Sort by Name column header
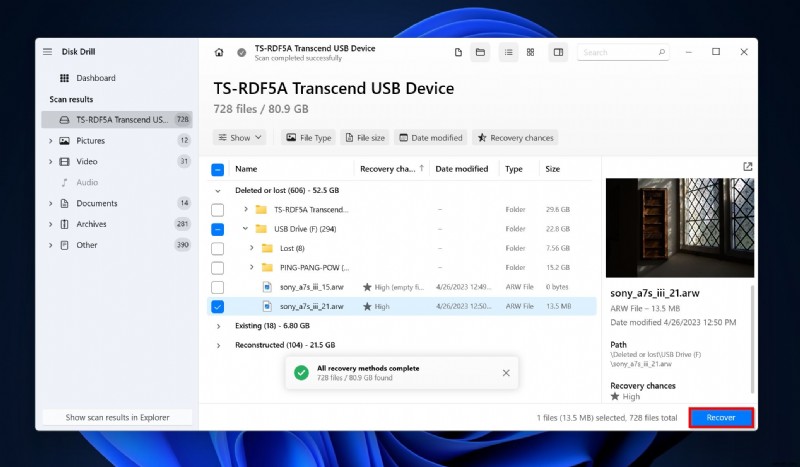 (x=246, y=169)
